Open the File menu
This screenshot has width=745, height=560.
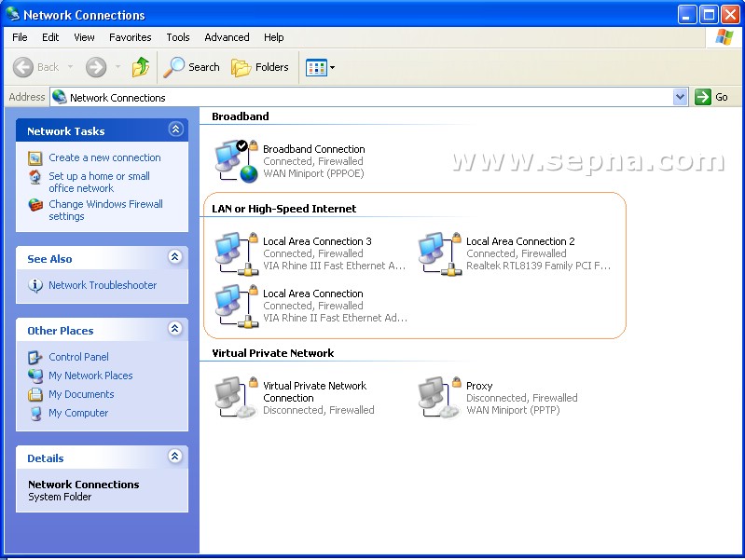(20, 37)
